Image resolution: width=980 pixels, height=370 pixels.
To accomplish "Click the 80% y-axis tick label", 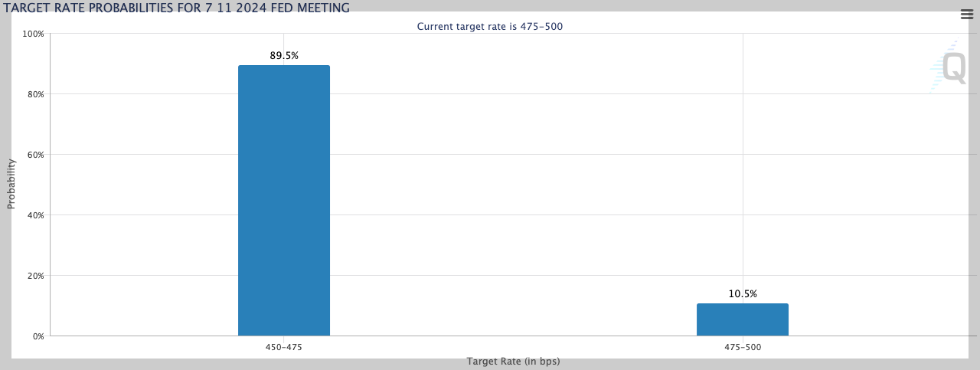I will 34,94.
